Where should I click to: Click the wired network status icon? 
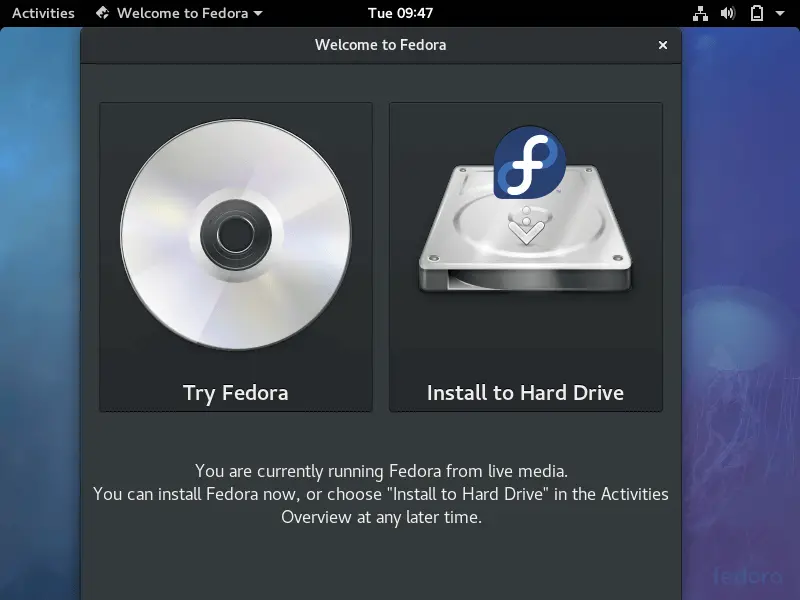(700, 13)
